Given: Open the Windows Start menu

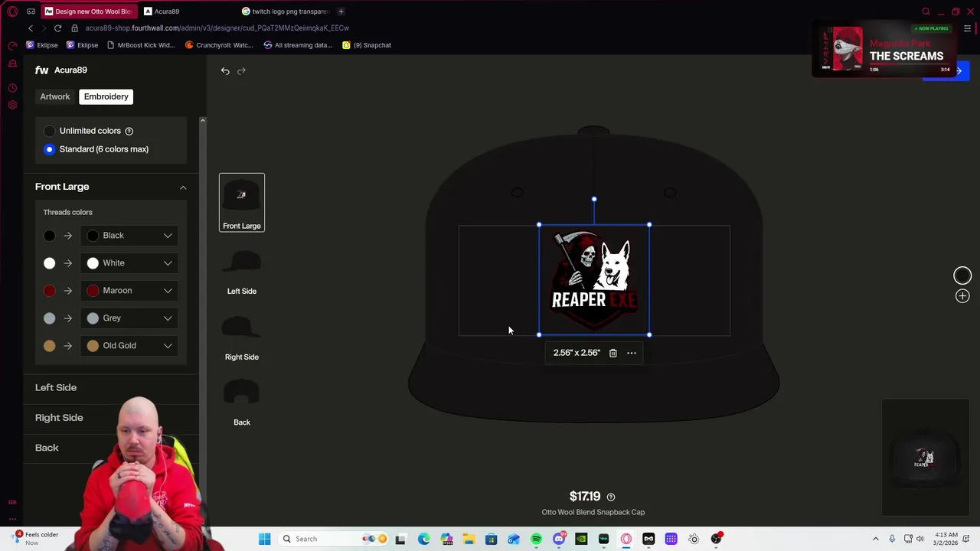Looking at the screenshot, I should [x=264, y=539].
